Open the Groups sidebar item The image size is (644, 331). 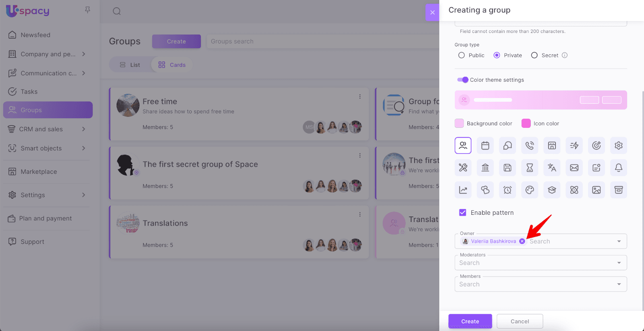[x=48, y=110]
